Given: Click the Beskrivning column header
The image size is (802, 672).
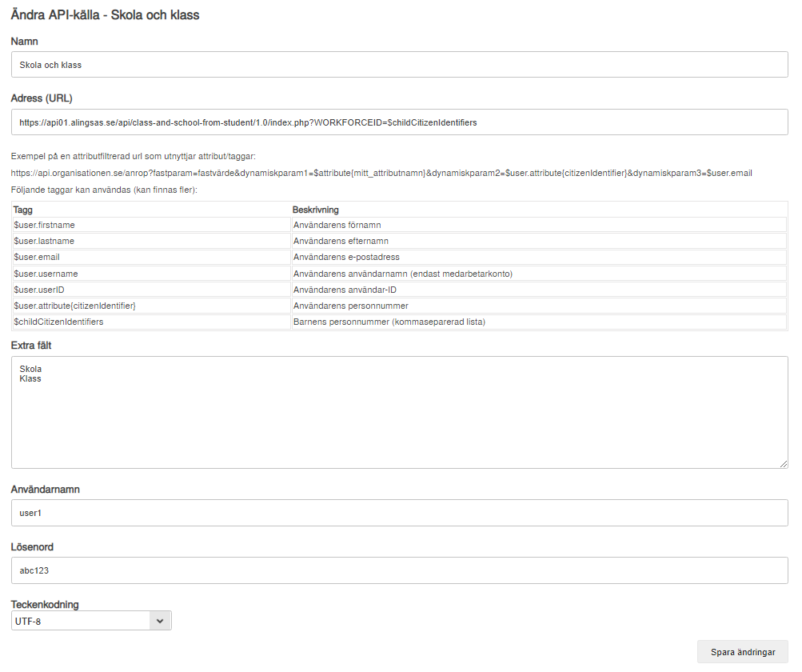Looking at the screenshot, I should [x=316, y=210].
